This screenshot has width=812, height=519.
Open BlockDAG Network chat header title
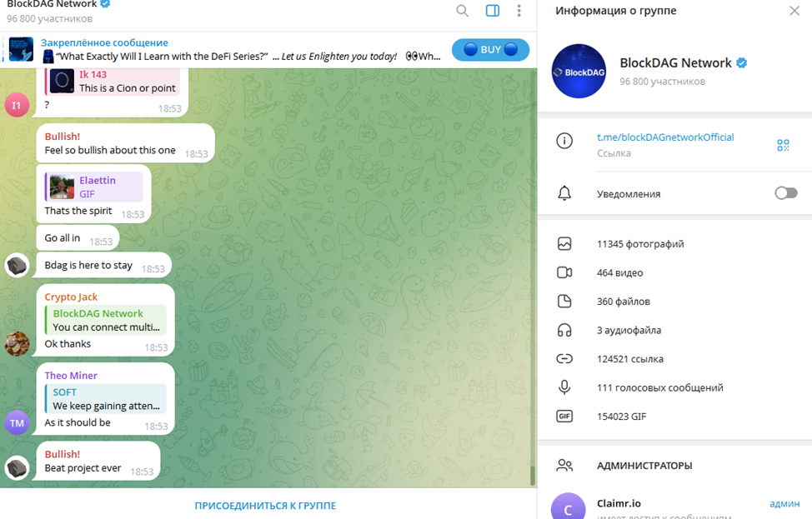(52, 4)
